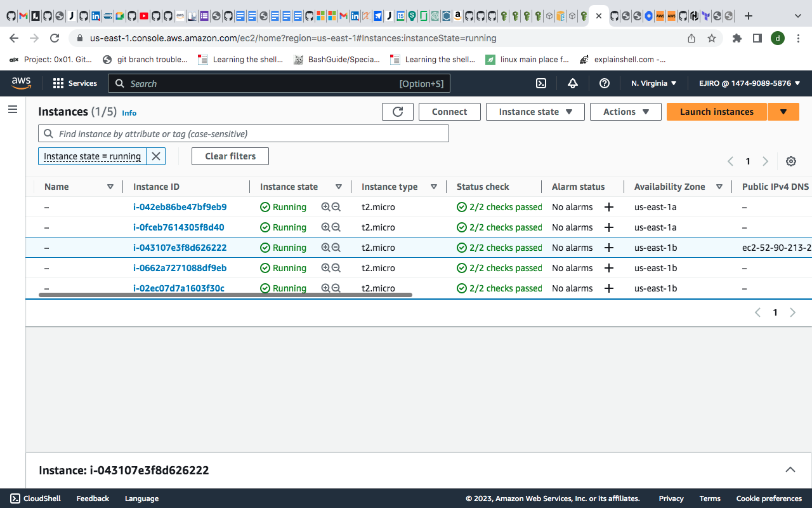
Task: Open Terms link in footer
Action: click(710, 498)
